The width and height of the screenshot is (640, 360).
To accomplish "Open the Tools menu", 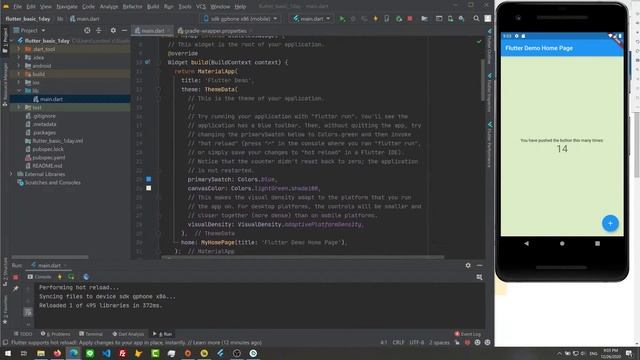I will coord(184,7).
